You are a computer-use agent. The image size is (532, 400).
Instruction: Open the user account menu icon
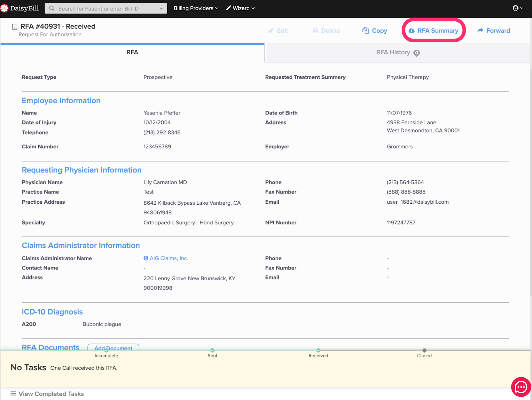(518, 8)
